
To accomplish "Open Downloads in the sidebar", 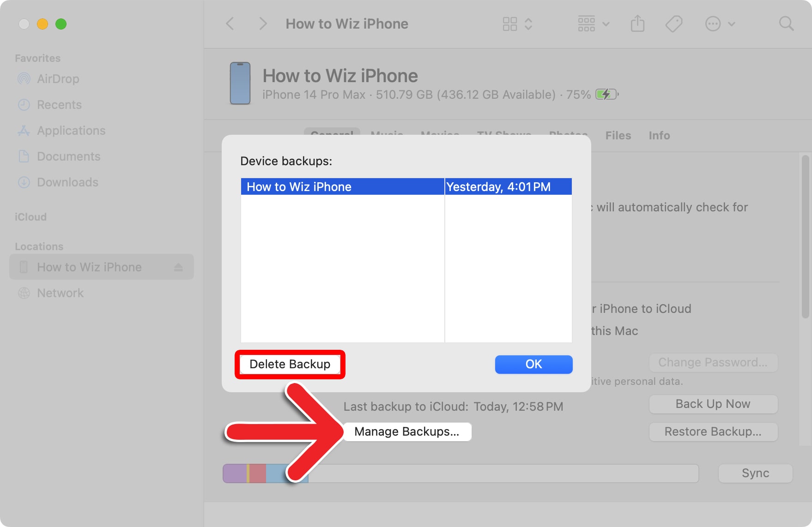I will (x=67, y=182).
